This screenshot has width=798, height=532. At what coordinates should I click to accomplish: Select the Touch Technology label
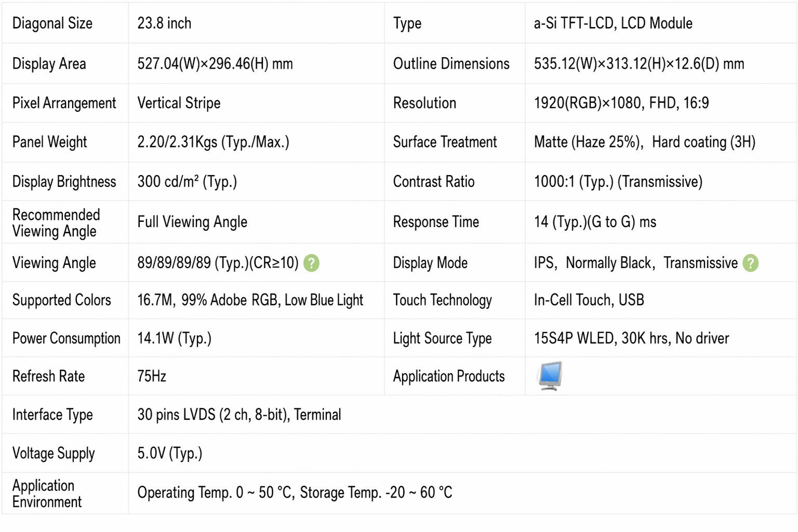442,300
